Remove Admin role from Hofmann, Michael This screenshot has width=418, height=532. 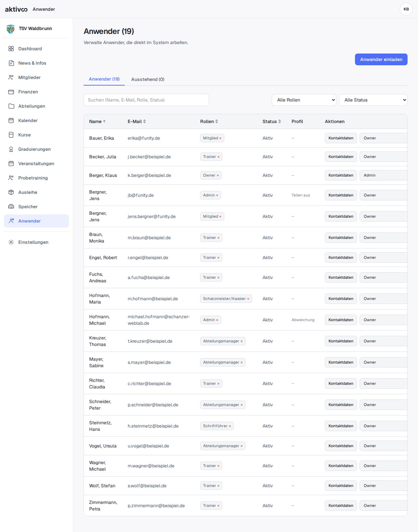point(217,320)
